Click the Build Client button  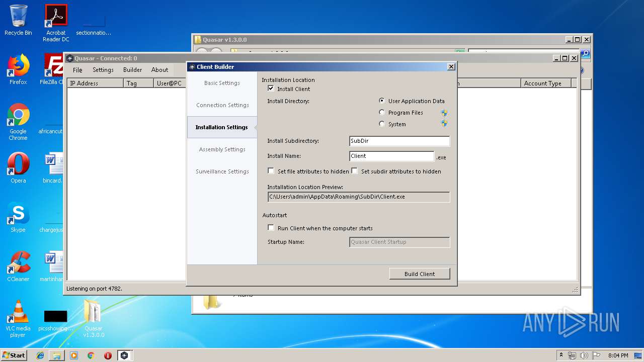[420, 274]
